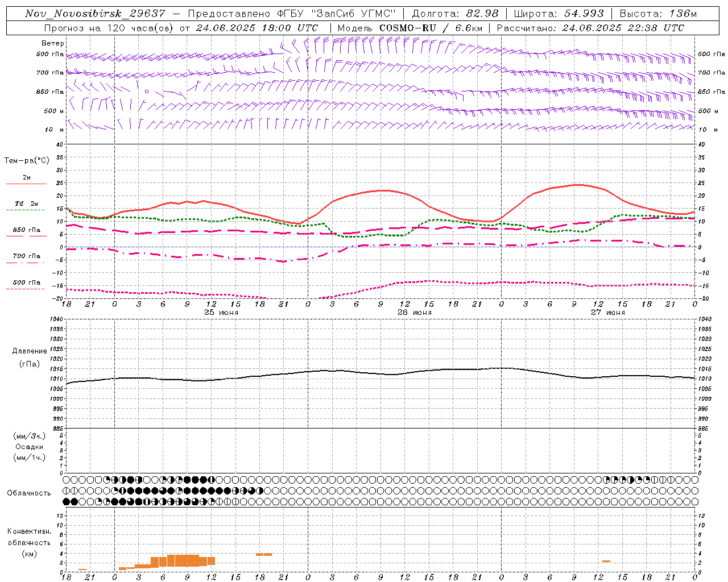Click the 'Рассчитано: 24.06.2025 22:38 UTC' timestamp

[x=590, y=28]
